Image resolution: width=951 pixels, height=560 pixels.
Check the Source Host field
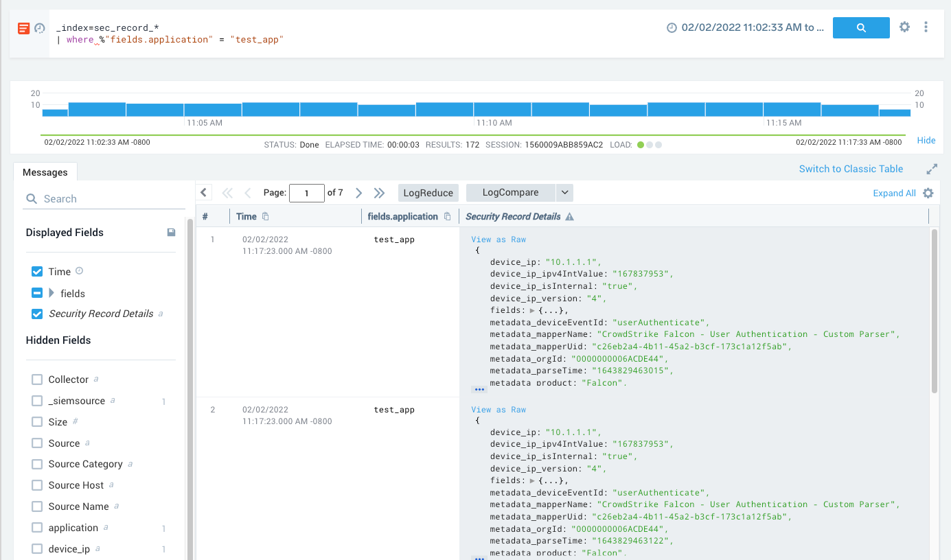tap(38, 485)
